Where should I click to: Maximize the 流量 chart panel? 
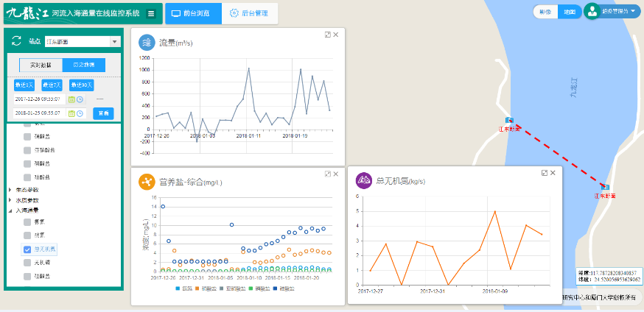pyautogui.click(x=327, y=35)
